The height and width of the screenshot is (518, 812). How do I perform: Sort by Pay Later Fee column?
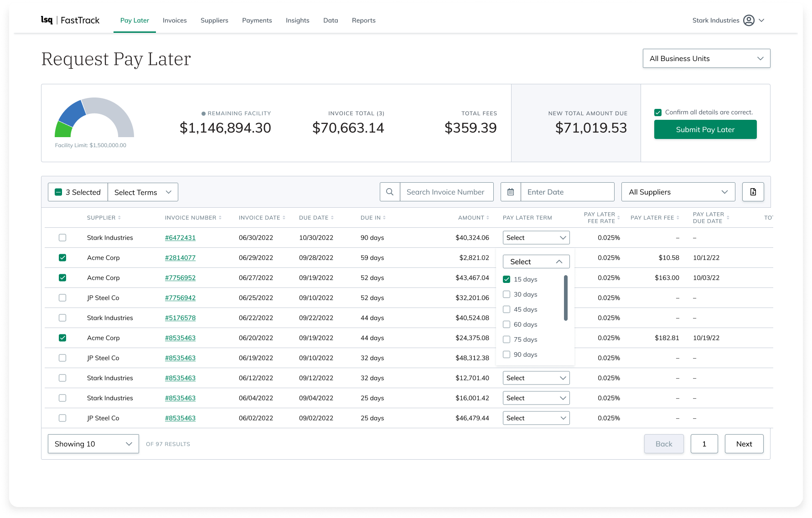click(x=678, y=218)
